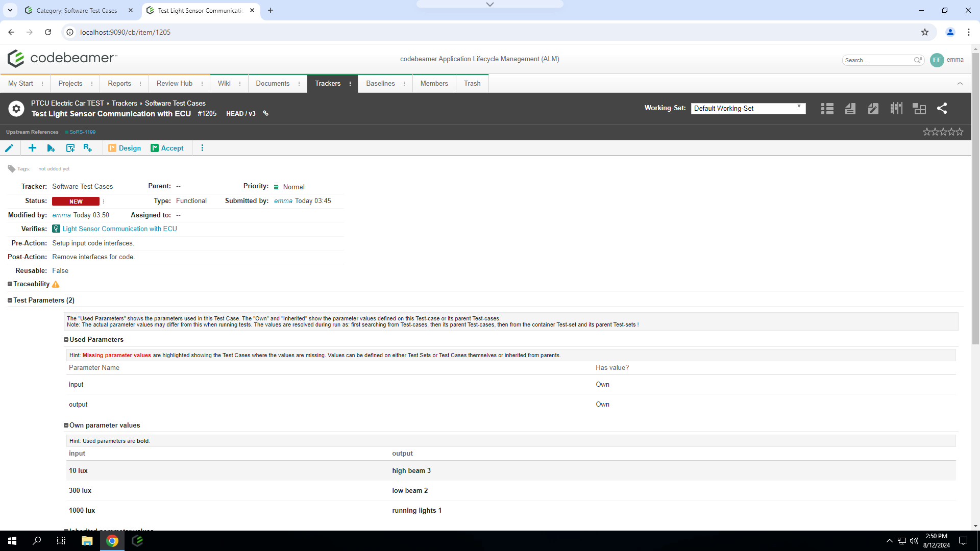Viewport: 980px width, 551px height.
Task: Open the Trackers tab dropdown dots
Action: click(350, 84)
